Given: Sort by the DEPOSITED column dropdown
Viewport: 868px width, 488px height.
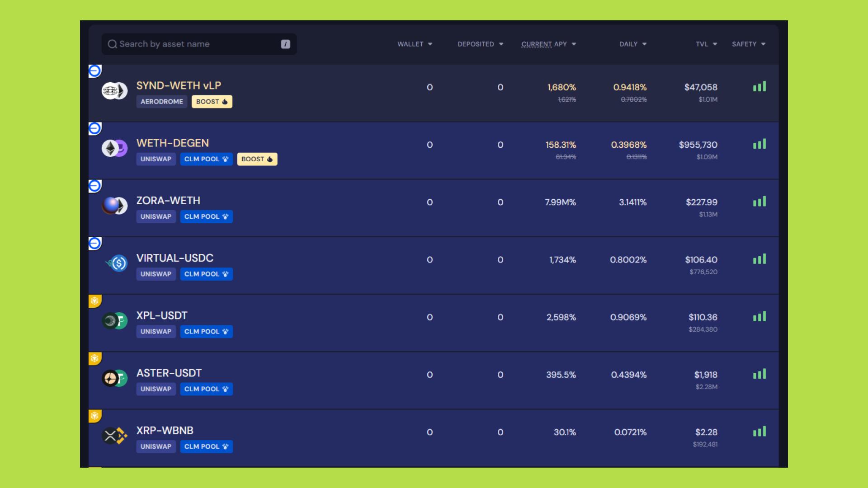Looking at the screenshot, I should coord(480,44).
